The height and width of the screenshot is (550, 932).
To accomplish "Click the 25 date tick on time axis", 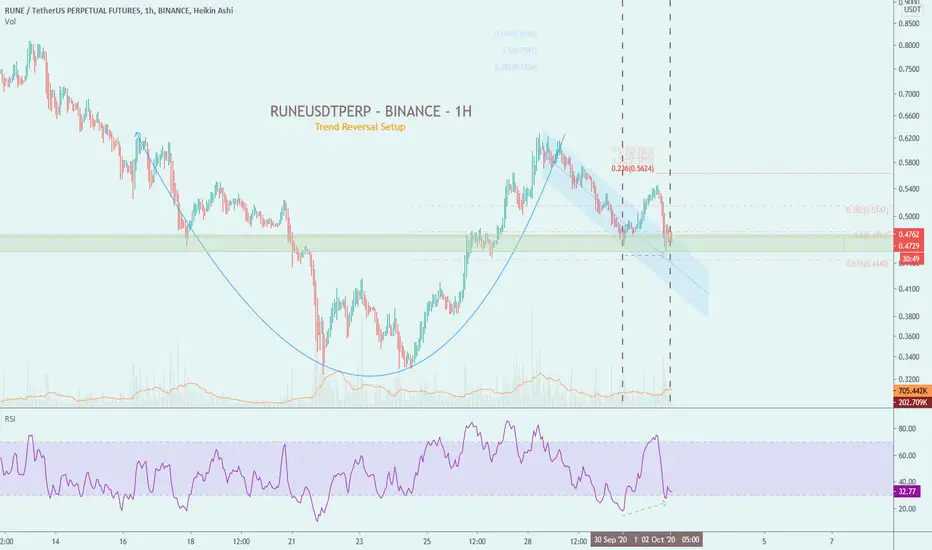I will pos(427,542).
